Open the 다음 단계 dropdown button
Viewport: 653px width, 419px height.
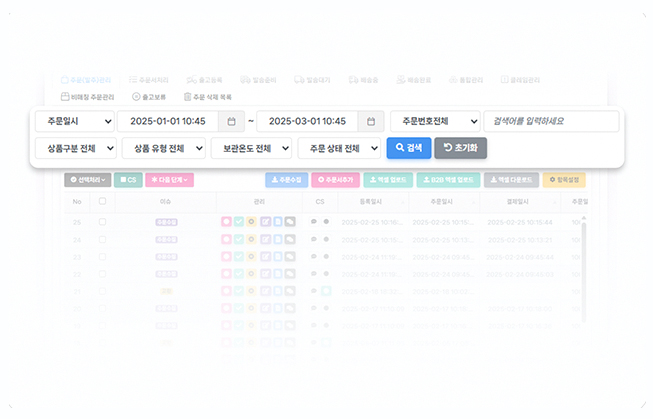(169, 180)
